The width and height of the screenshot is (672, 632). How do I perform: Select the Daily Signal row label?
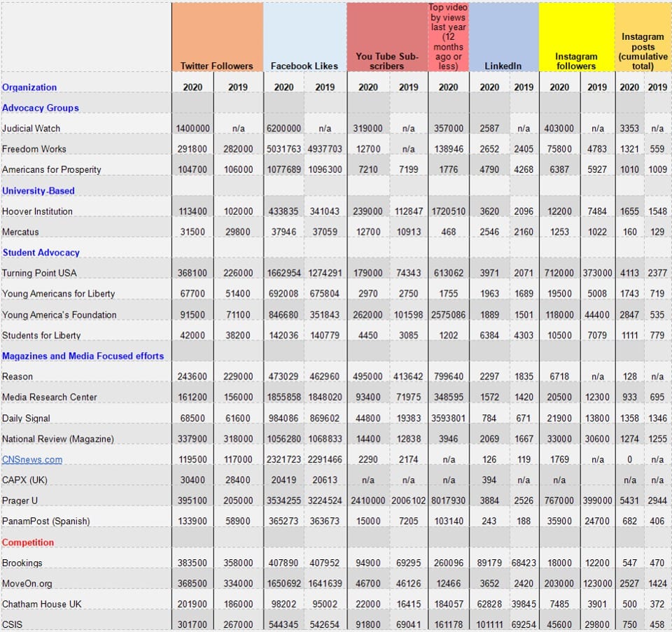pos(26,418)
